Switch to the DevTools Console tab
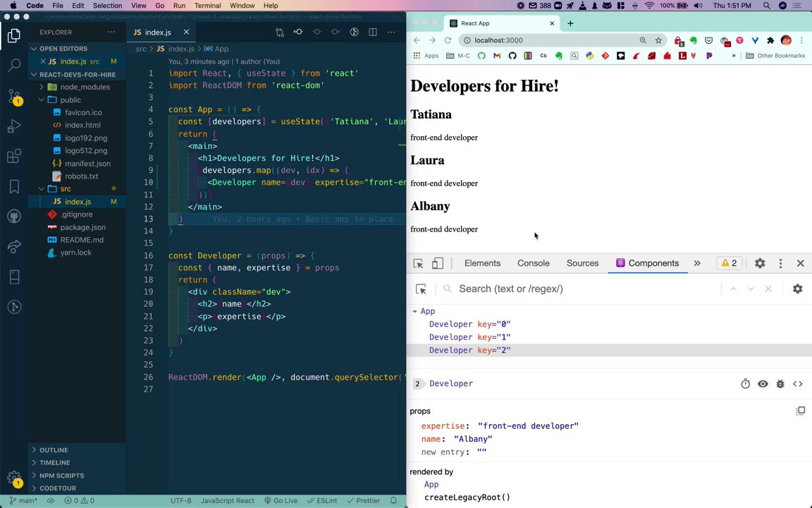812x508 pixels. [534, 263]
